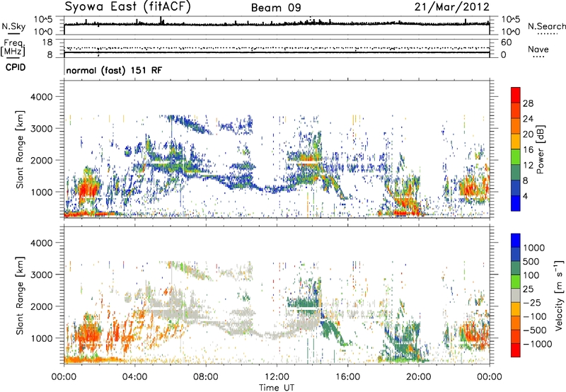Select 'normal (fast) 151 RF' text
This screenshot has height=392, width=566.
coord(114,70)
